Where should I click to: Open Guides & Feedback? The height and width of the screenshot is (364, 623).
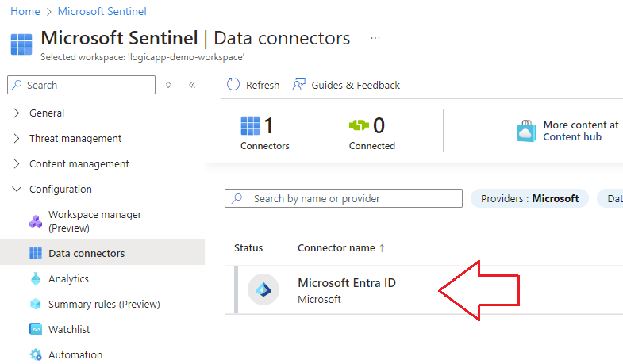click(346, 85)
